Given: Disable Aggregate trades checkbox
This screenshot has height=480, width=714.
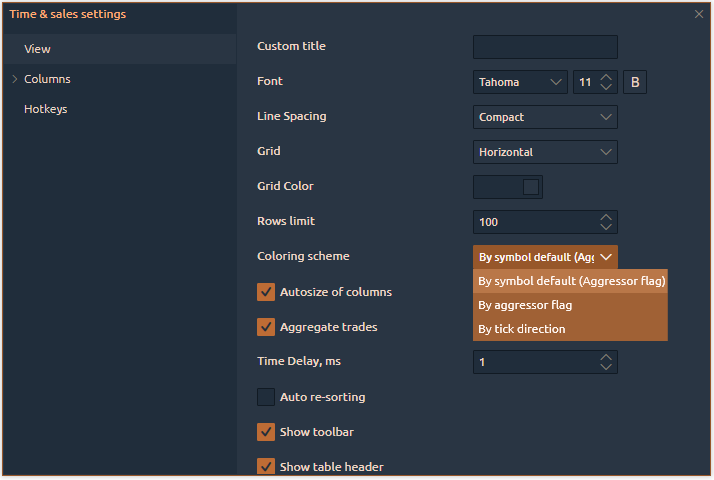Looking at the screenshot, I should [266, 327].
